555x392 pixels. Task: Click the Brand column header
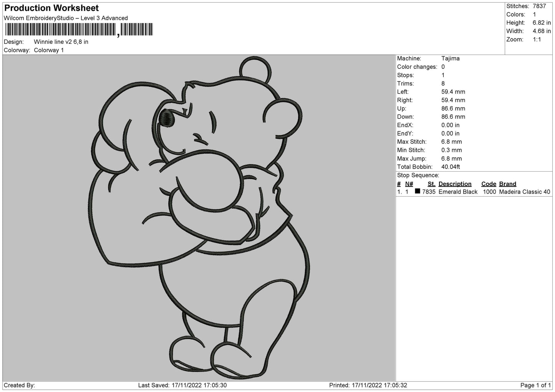tap(508, 184)
